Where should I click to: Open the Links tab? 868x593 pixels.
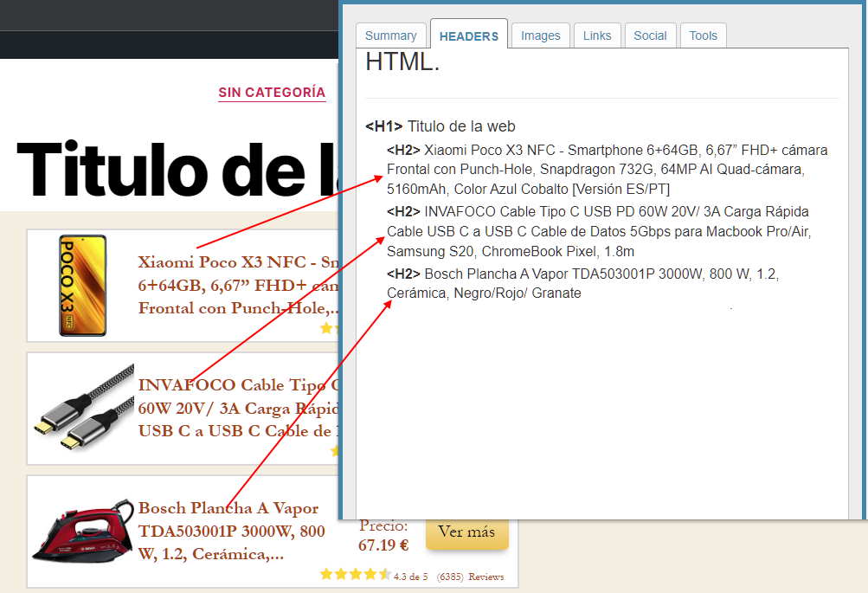pos(597,36)
